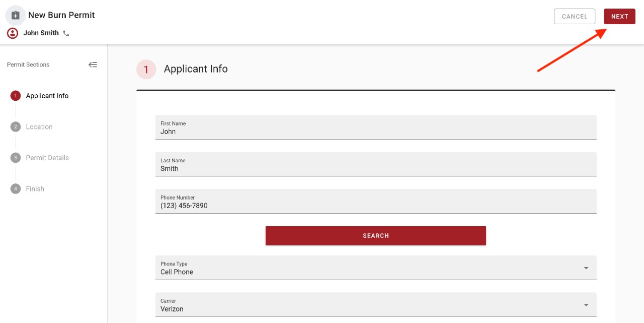Select the Location step circle icon
The height and width of the screenshot is (323, 644).
coord(16,126)
